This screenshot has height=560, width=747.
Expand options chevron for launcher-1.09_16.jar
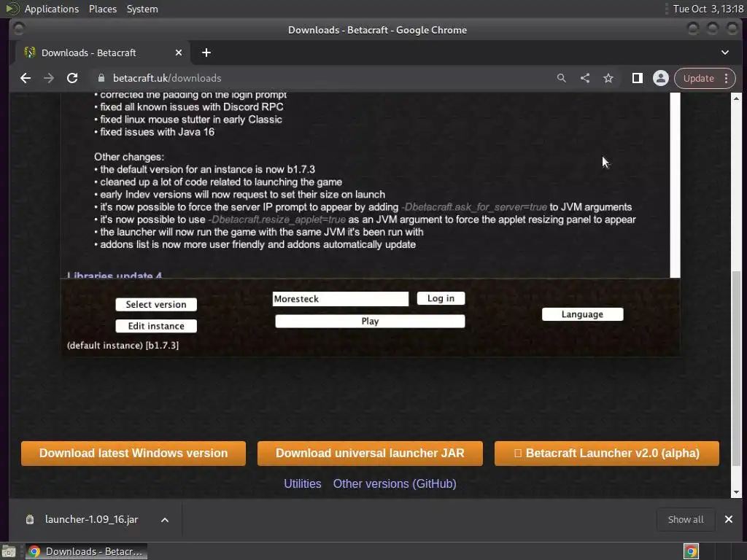165,519
